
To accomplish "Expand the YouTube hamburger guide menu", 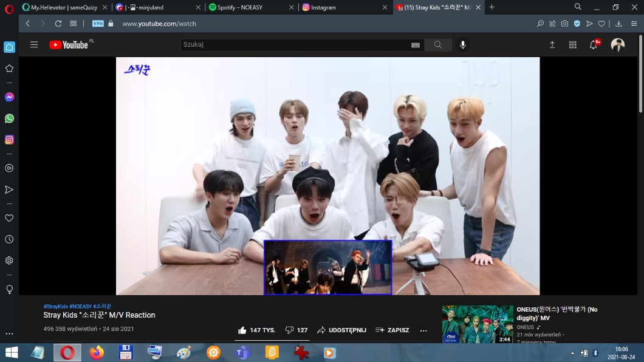I will coord(34,45).
